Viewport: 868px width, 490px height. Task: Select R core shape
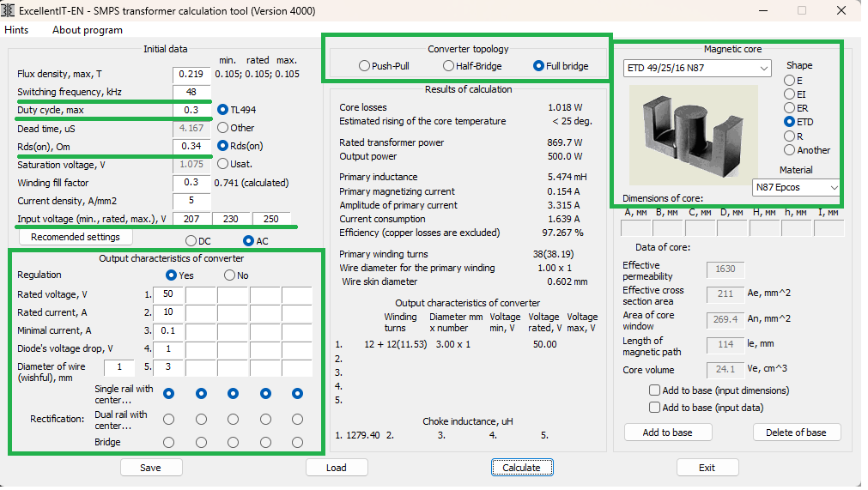click(x=793, y=136)
